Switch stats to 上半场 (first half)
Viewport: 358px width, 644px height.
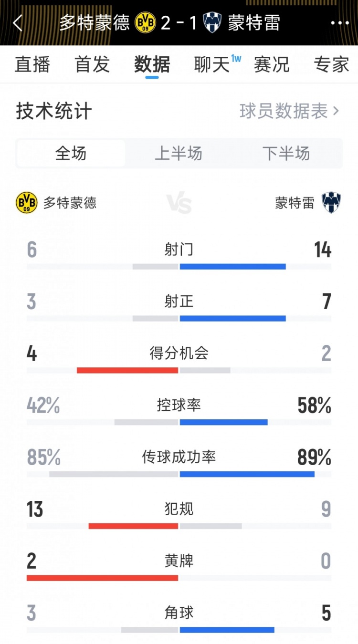[x=179, y=153]
